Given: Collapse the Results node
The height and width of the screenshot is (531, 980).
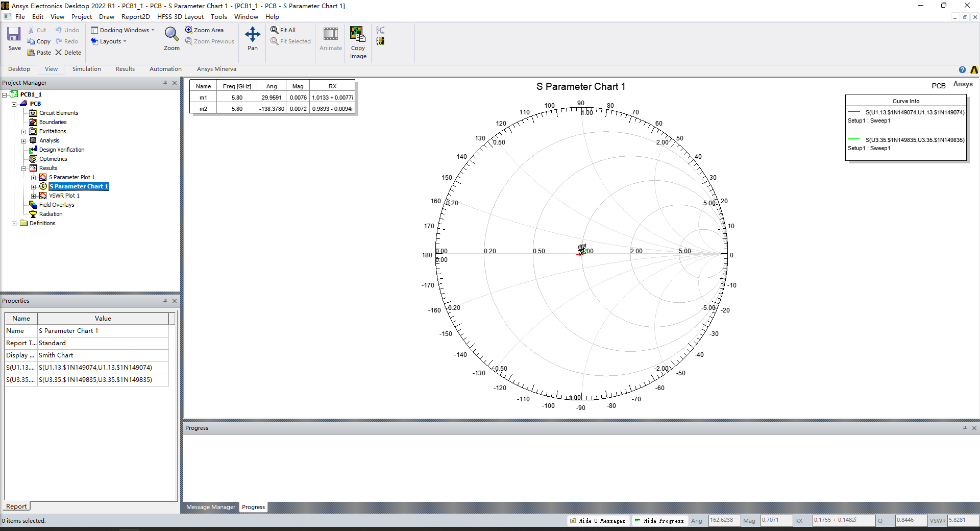Looking at the screenshot, I should coord(24,168).
